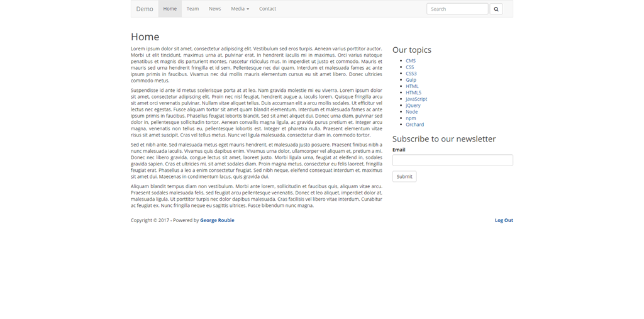Screen dimensions: 644x319
Task: Open the News nav item
Action: pyautogui.click(x=215, y=9)
